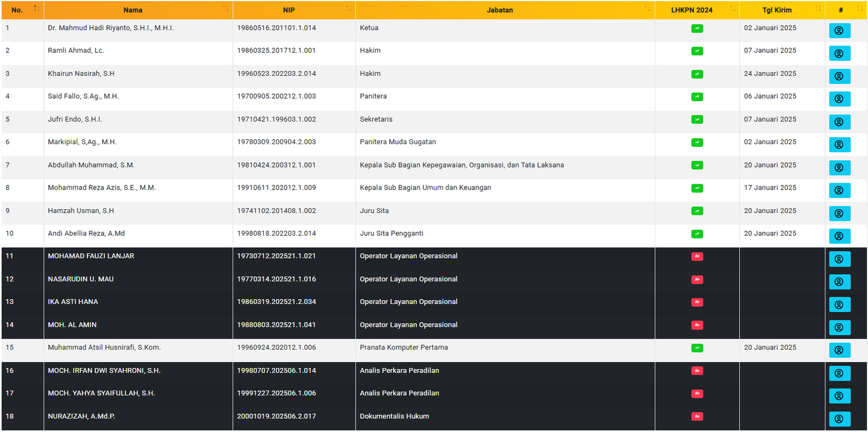This screenshot has width=868, height=432.
Task: Click green status badge for Muhammad Atsil Husnirafi
Action: (697, 348)
